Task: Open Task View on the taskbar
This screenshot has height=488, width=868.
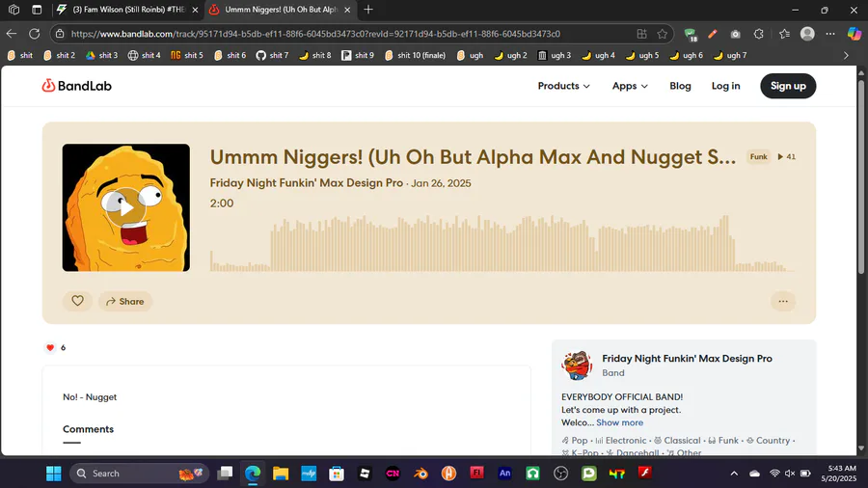Action: tap(225, 474)
